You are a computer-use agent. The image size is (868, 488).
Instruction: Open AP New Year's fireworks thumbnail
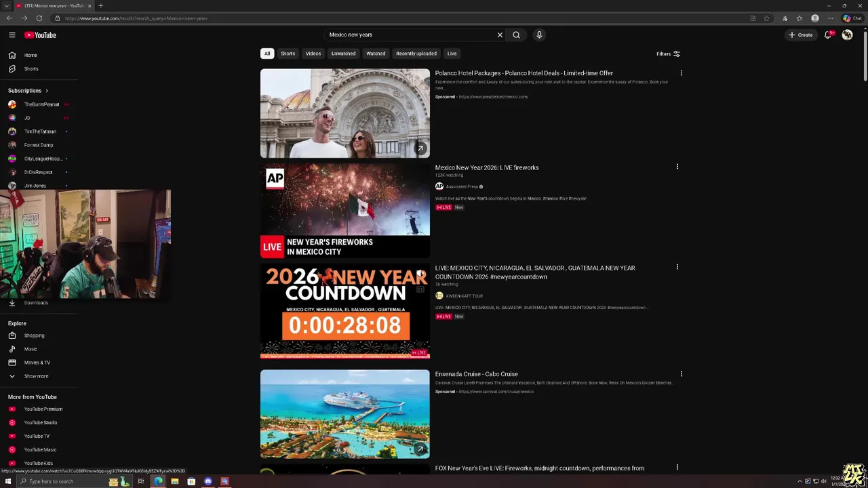coord(345,211)
